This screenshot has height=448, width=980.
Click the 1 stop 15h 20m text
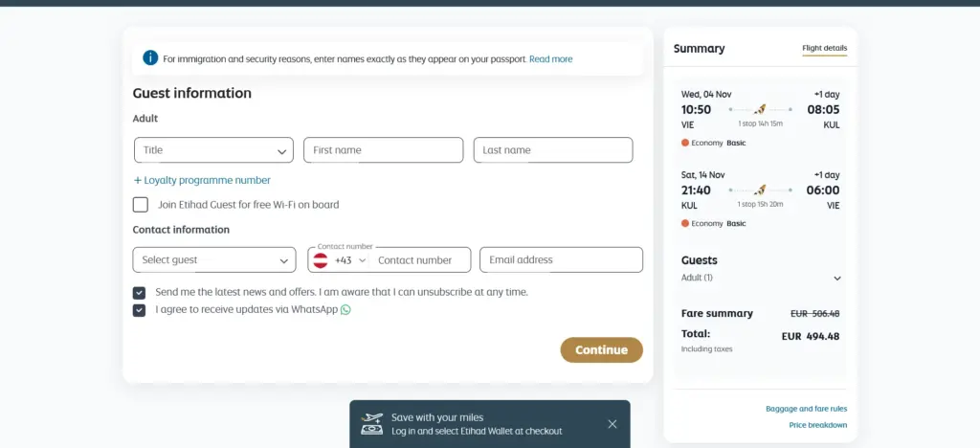(x=760, y=204)
